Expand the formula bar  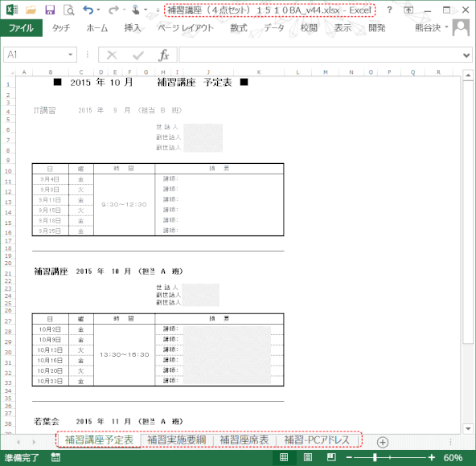[x=466, y=55]
